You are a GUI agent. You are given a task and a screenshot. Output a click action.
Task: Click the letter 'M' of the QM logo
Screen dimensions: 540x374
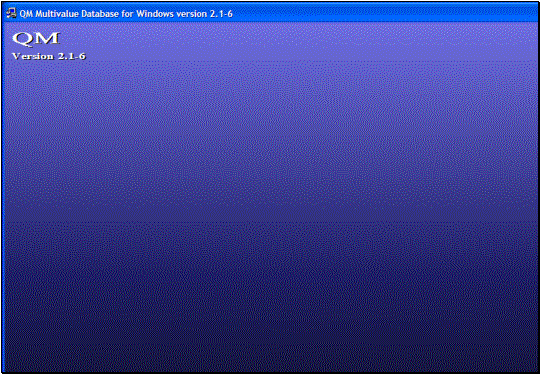[47, 38]
